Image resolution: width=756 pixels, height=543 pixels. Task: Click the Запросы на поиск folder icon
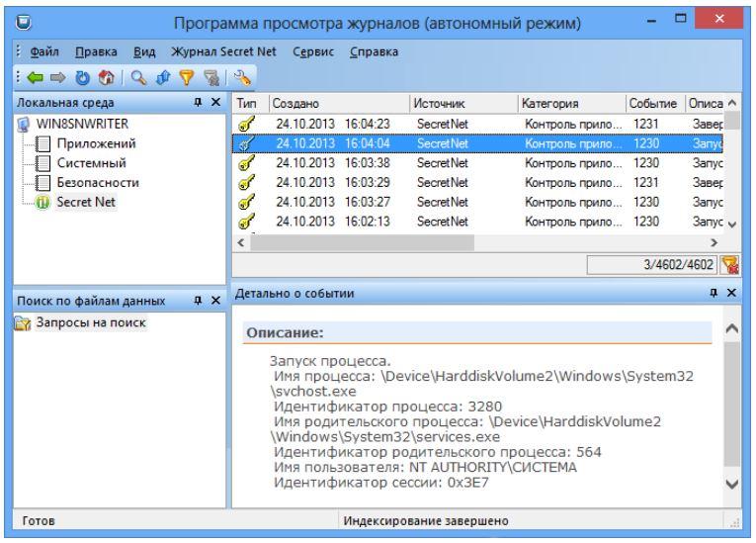click(23, 322)
